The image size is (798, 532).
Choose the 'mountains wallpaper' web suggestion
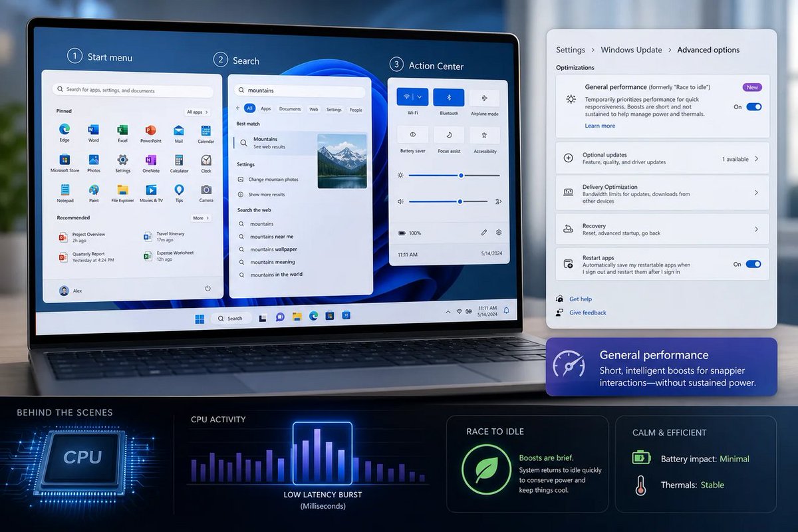coord(273,249)
